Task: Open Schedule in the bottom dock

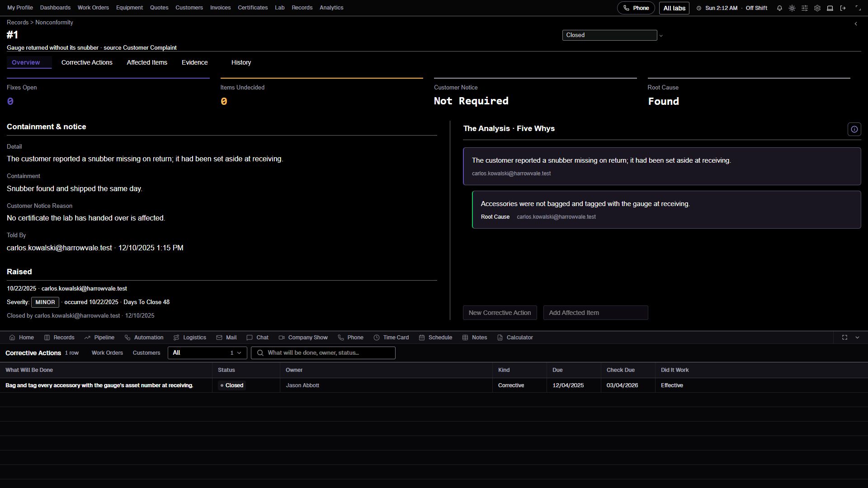Action: 436,338
